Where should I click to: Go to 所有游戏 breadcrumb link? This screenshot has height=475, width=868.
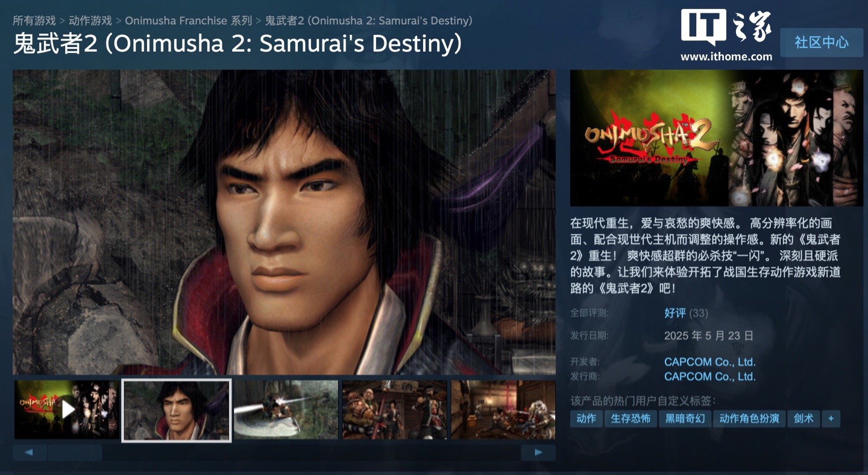pyautogui.click(x=34, y=20)
